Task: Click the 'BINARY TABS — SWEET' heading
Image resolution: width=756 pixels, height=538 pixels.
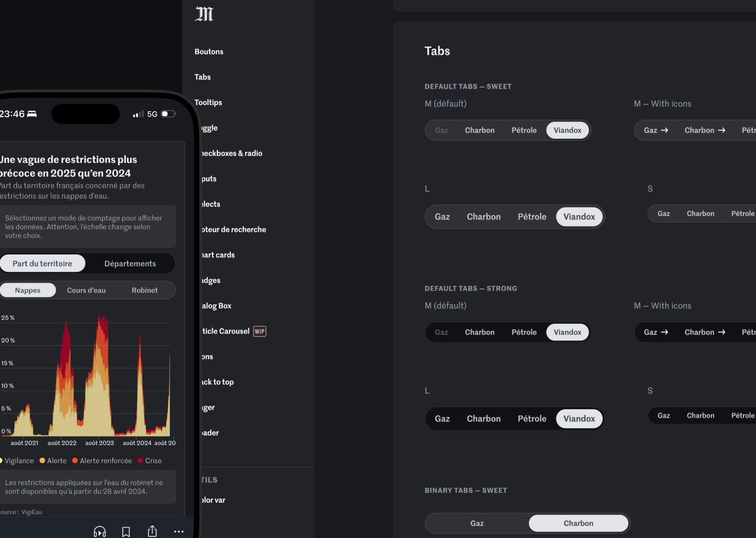Action: (466, 491)
